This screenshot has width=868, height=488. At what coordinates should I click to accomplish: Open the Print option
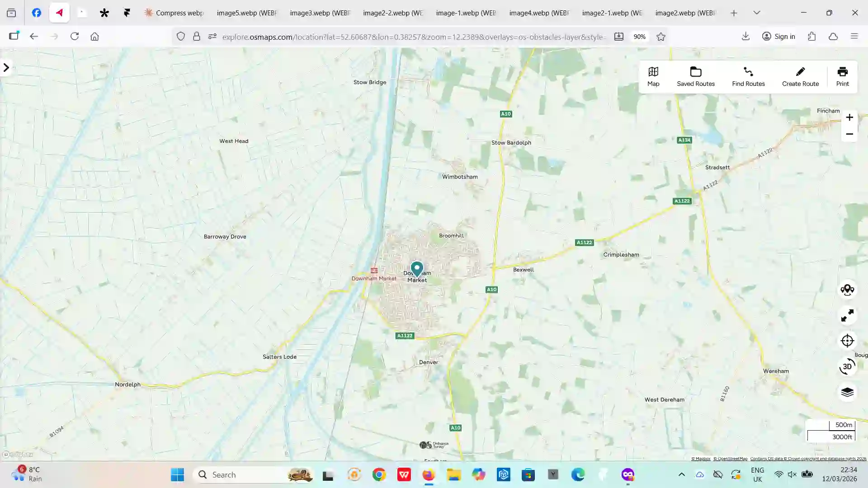(842, 76)
